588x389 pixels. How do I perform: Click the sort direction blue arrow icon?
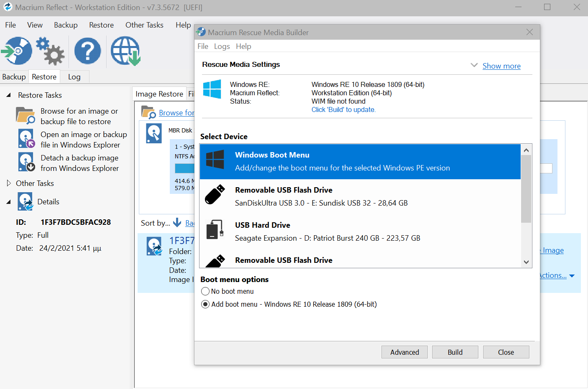click(177, 222)
